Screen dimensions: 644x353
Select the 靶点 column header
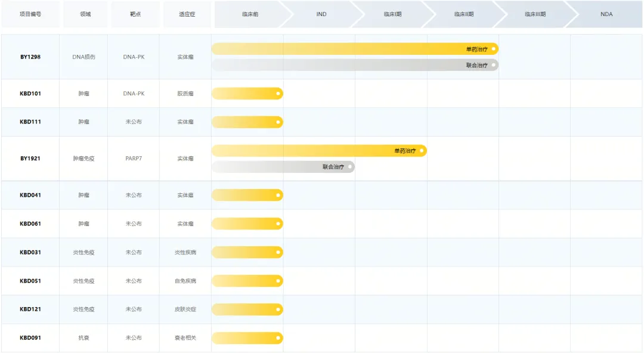click(135, 14)
